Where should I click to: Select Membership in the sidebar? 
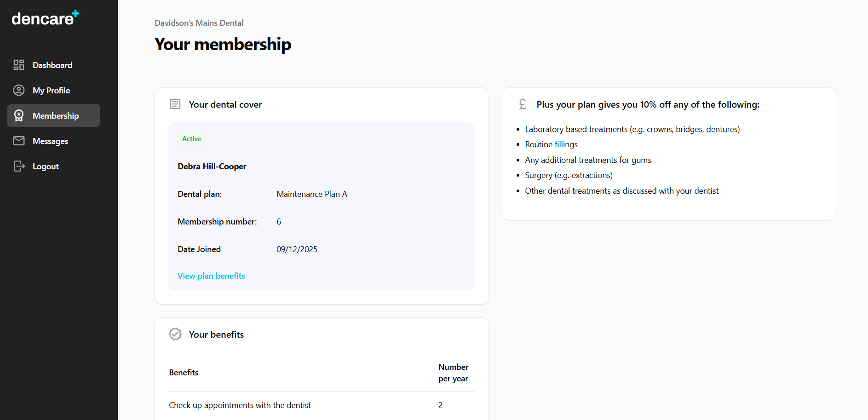pos(56,116)
